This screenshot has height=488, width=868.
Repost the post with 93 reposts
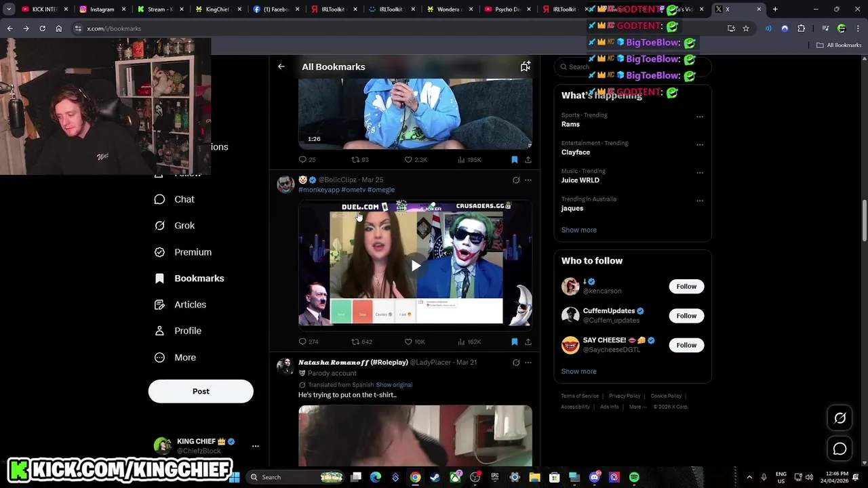tap(359, 160)
